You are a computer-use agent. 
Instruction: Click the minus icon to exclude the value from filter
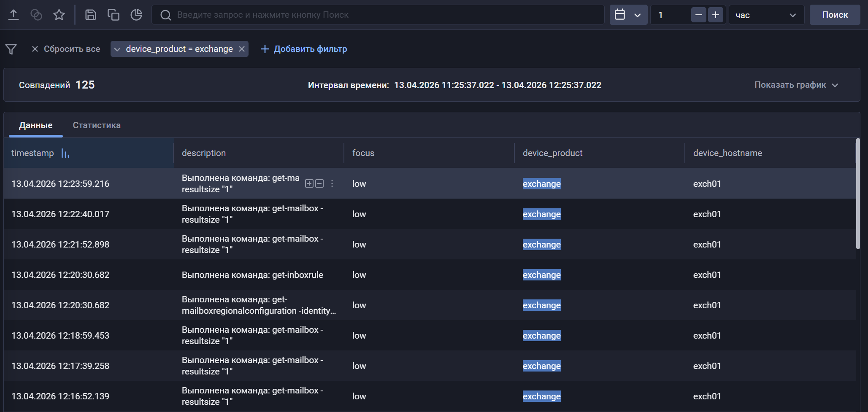tap(319, 183)
